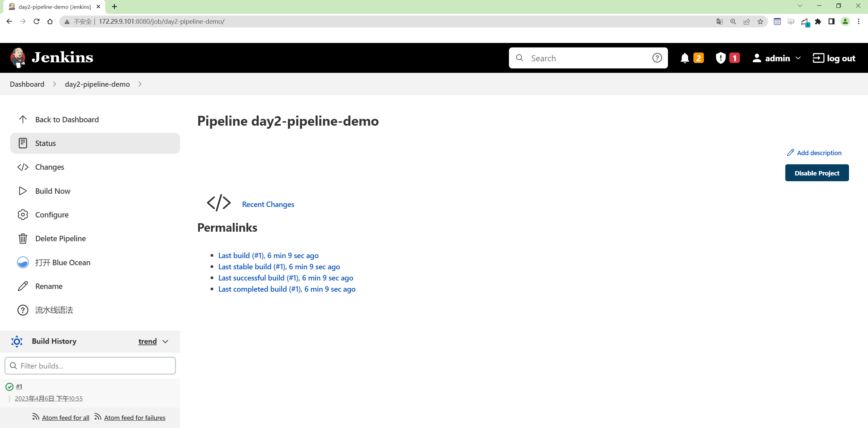Open the admin user profile

(771, 58)
